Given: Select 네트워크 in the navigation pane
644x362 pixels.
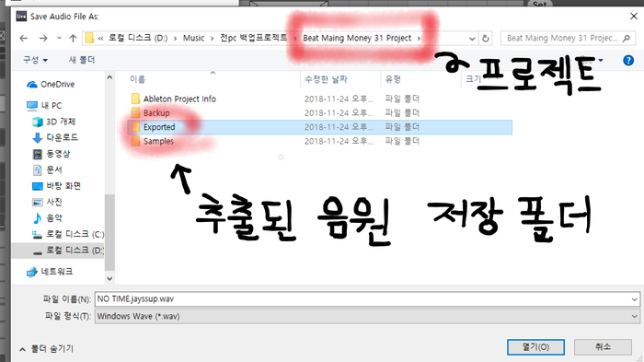Looking at the screenshot, I should click(x=50, y=272).
